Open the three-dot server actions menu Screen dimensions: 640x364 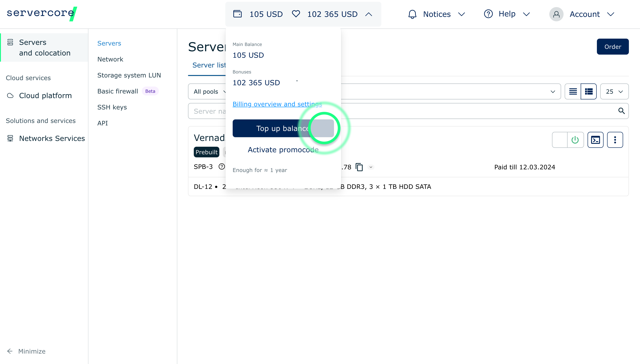(x=615, y=140)
